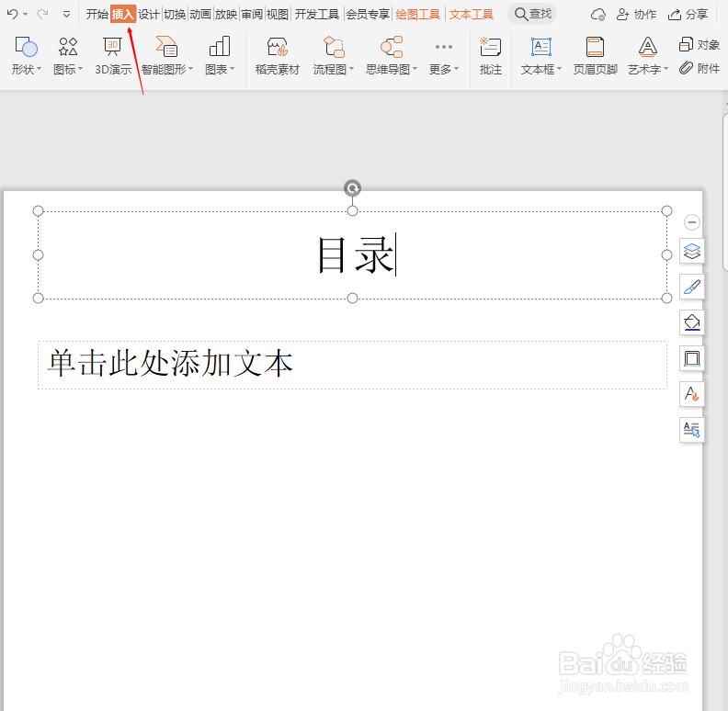Click the 艺术字 word art icon
Screen dimensions: 728x711
[648, 47]
